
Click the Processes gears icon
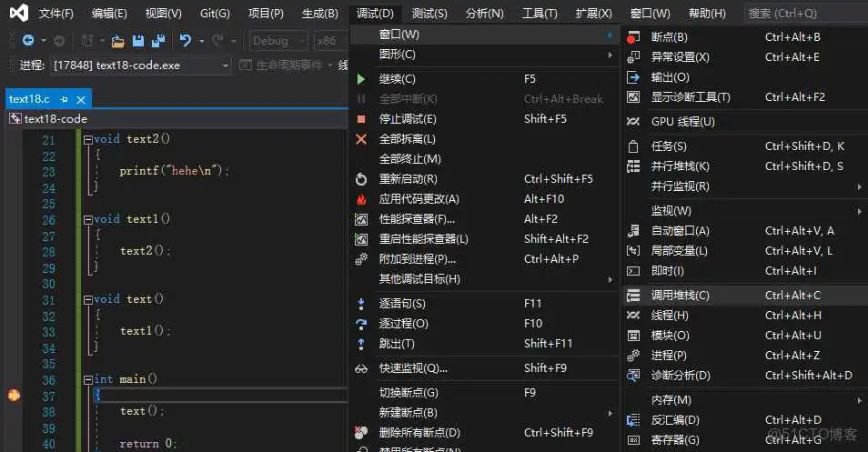632,356
